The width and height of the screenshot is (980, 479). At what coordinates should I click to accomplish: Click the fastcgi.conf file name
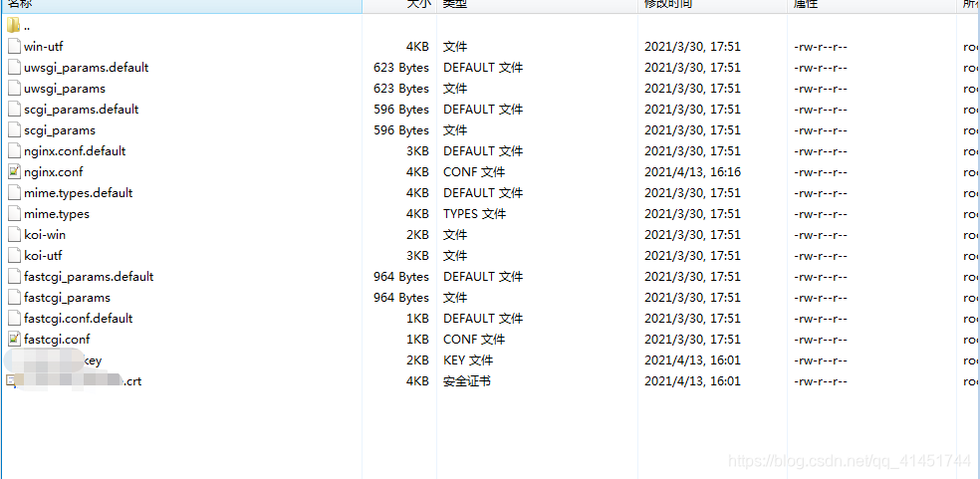tap(57, 340)
